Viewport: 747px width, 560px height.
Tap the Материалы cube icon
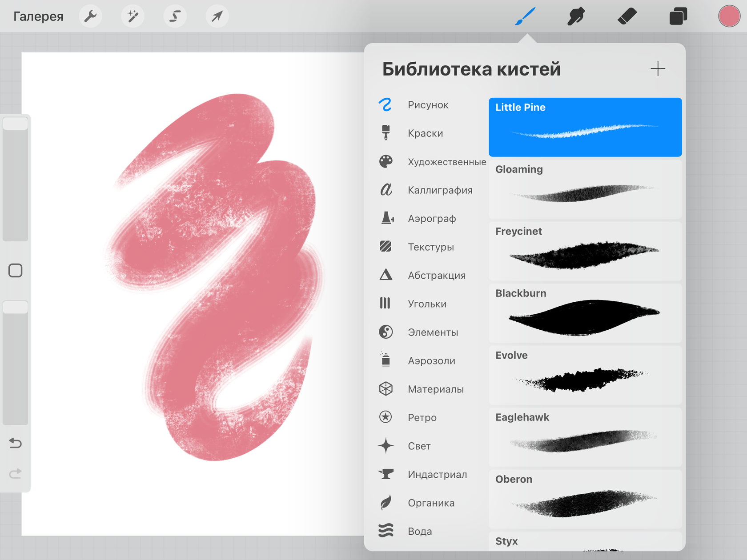pyautogui.click(x=386, y=389)
